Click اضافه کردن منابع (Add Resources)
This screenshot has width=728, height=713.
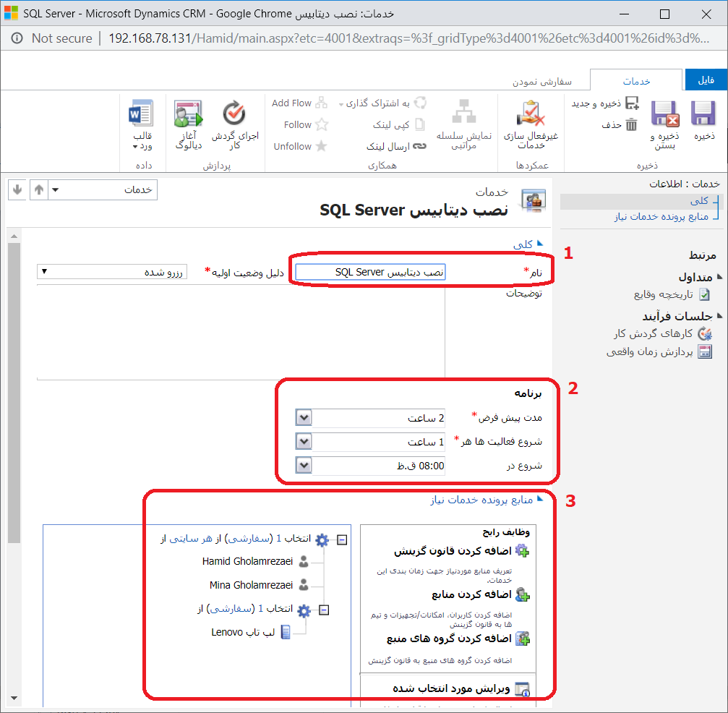(481, 594)
